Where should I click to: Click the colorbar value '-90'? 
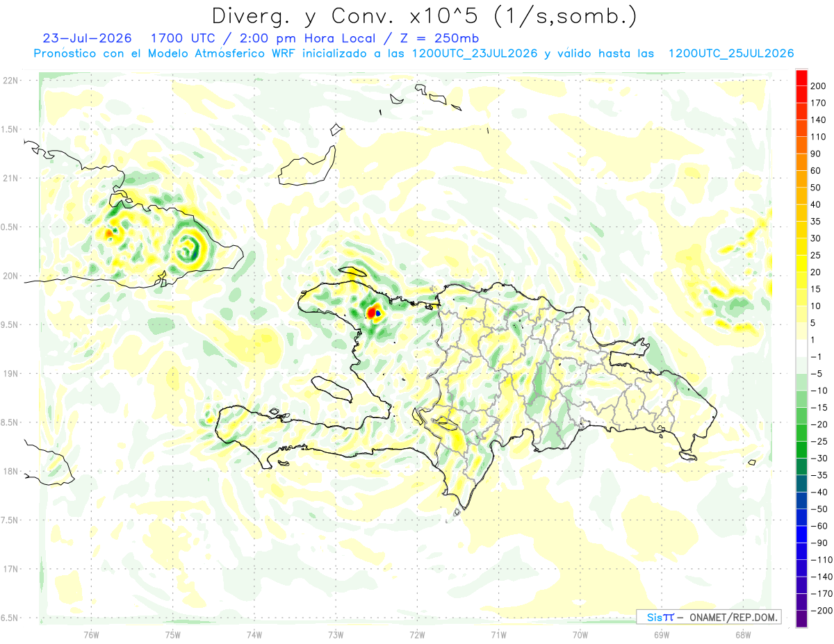click(818, 543)
